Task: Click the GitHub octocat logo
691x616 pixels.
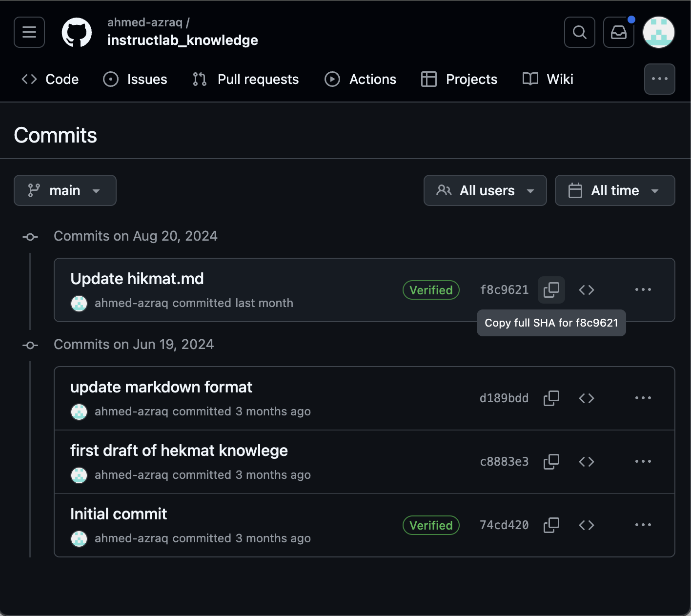Action: (77, 32)
